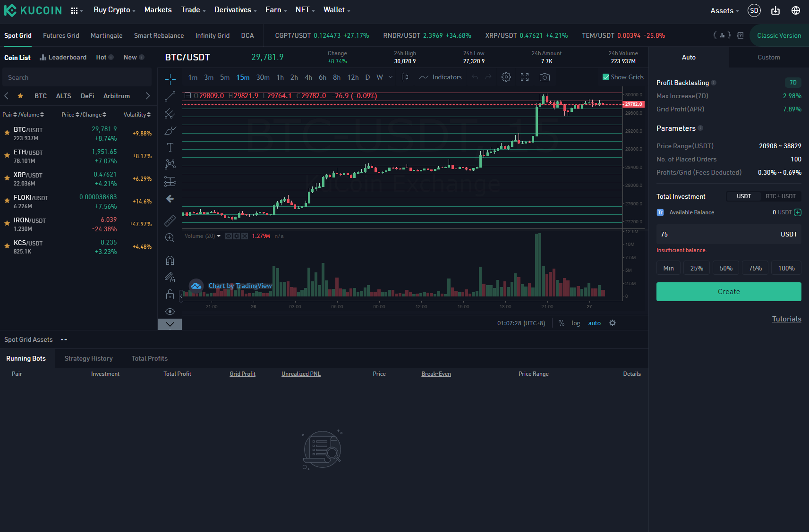Screen dimensions: 809x532
Task: Select the crosshair cursor tool
Action: click(170, 79)
